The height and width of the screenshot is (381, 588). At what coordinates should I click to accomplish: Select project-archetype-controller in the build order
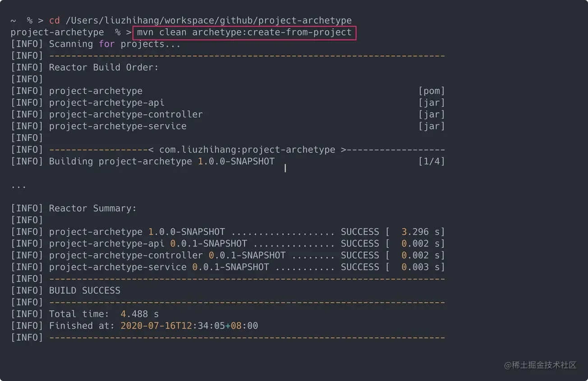(126, 114)
